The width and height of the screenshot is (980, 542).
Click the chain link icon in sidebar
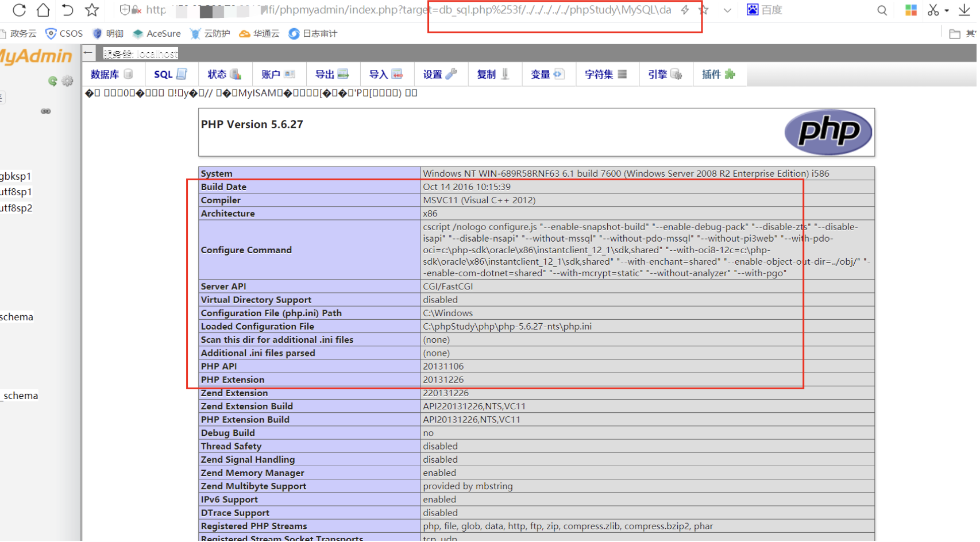46,111
